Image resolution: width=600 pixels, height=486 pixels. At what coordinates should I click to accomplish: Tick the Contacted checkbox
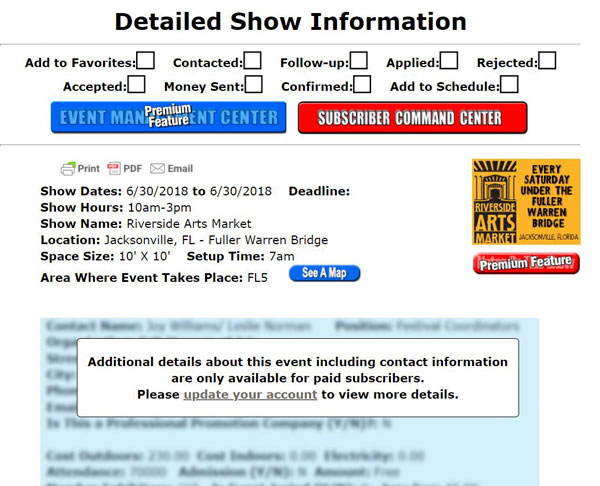tap(253, 61)
